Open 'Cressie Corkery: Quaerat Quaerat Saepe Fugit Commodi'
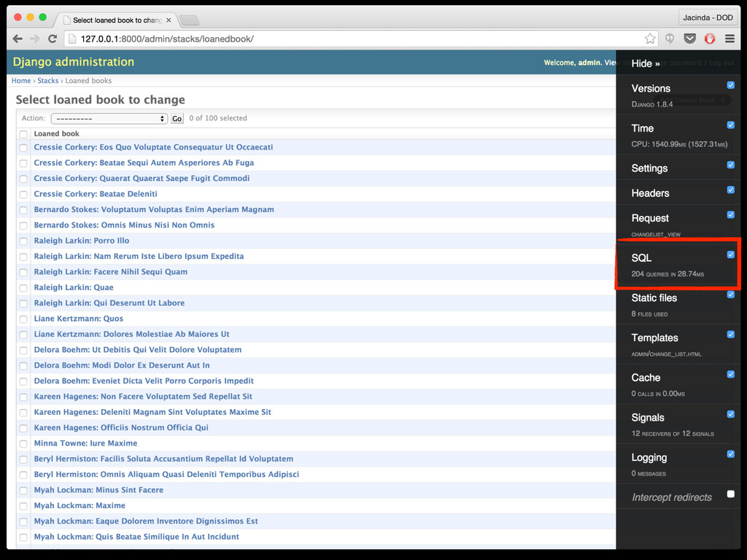The width and height of the screenshot is (747, 560). click(x=142, y=179)
